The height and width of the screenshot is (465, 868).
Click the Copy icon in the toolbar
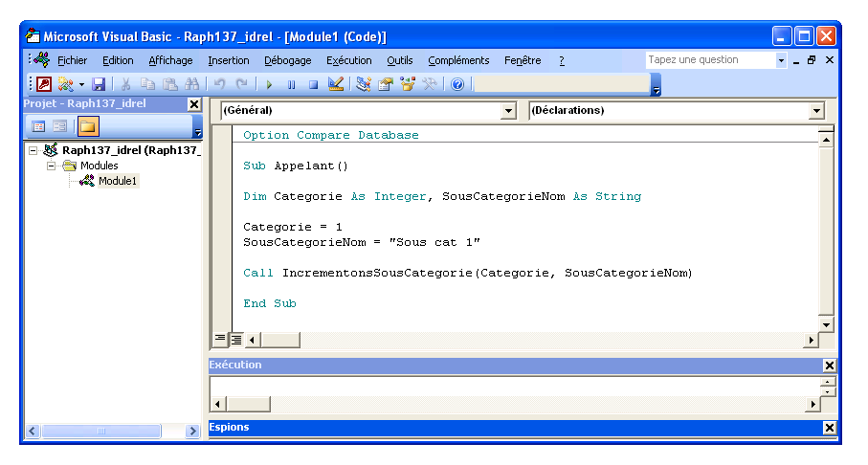coord(147,84)
